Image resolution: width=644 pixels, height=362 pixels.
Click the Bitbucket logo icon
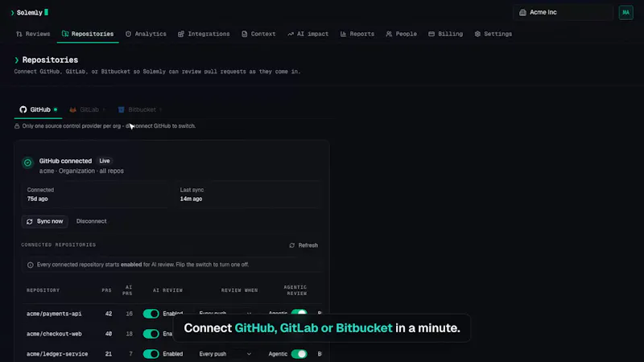click(x=122, y=109)
